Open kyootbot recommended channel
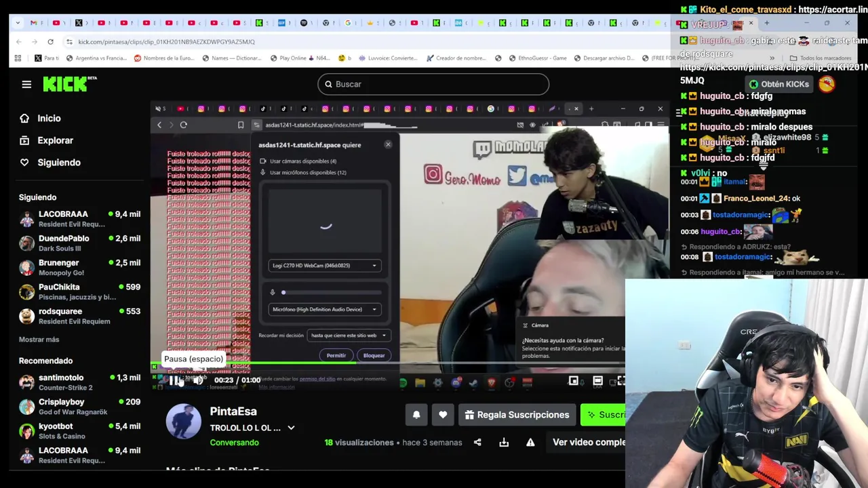The width and height of the screenshot is (868, 488). 80,431
